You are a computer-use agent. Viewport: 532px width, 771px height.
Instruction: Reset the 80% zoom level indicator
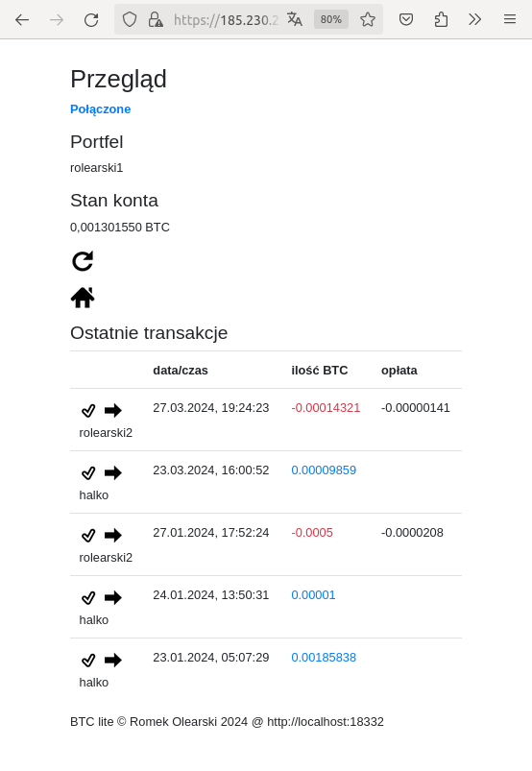[x=331, y=19]
